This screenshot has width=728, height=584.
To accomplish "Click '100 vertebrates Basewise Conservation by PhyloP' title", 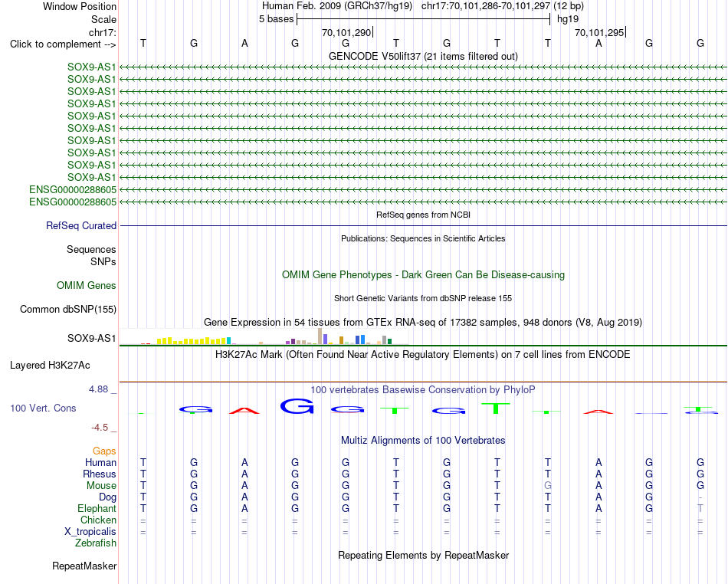I will pyautogui.click(x=423, y=390).
